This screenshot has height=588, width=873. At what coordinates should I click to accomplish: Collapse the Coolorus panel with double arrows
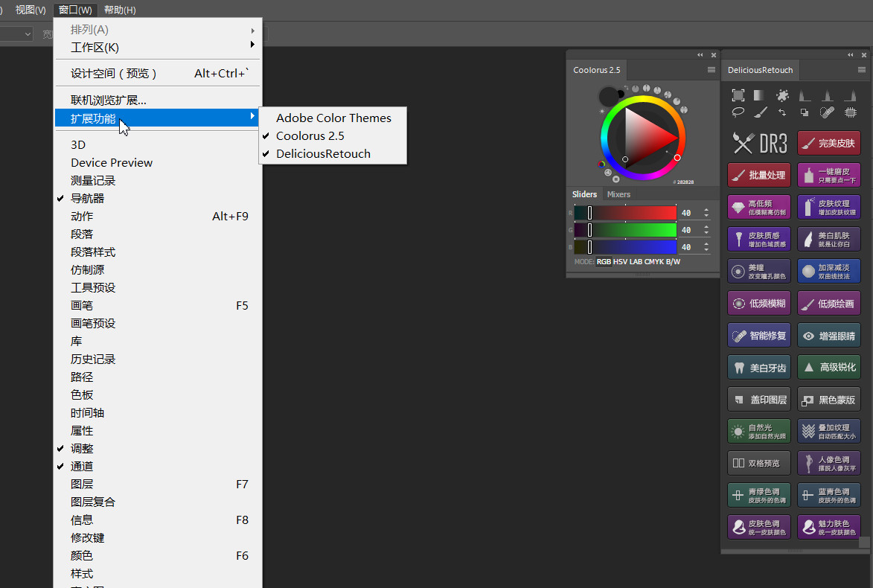coord(700,54)
